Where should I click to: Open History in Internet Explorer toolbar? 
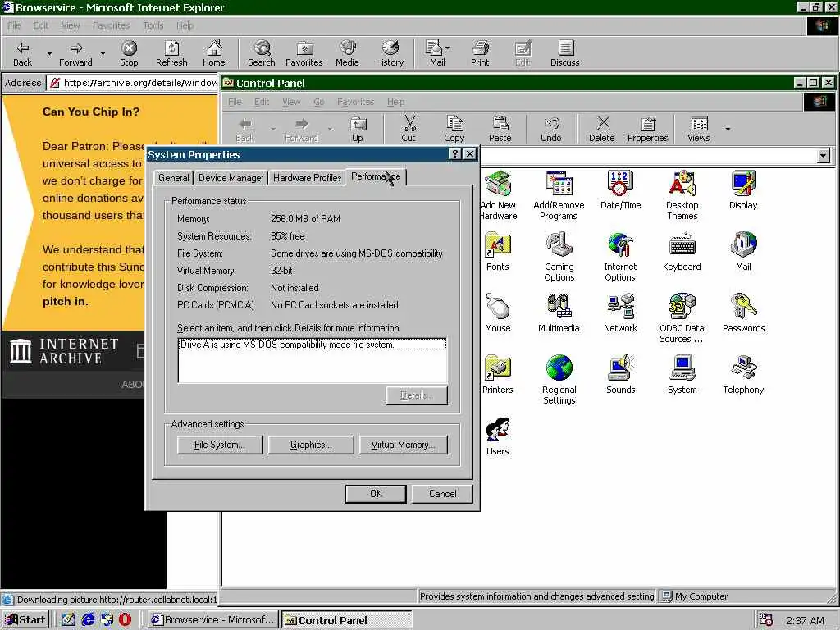390,53
